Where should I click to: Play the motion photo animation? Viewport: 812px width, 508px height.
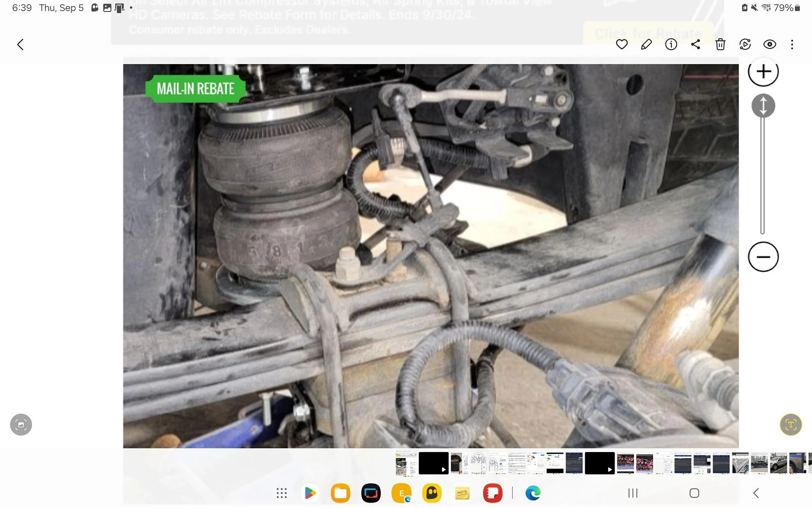[745, 44]
